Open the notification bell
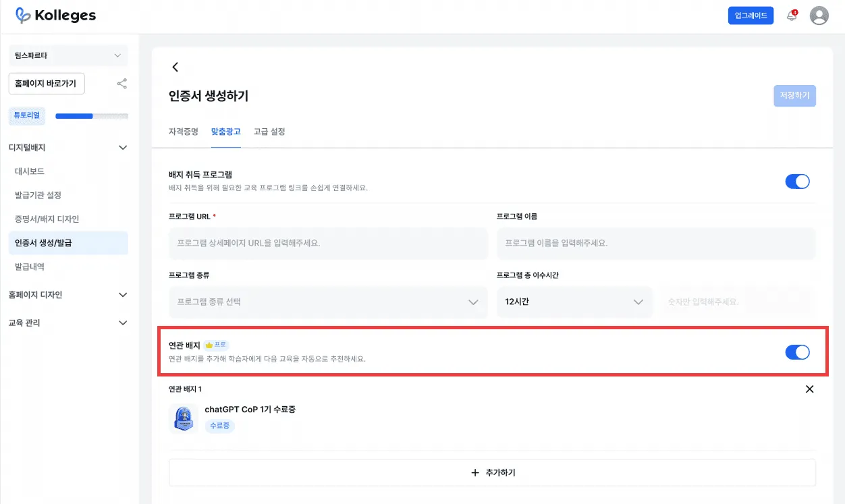This screenshot has width=845, height=504. (792, 16)
